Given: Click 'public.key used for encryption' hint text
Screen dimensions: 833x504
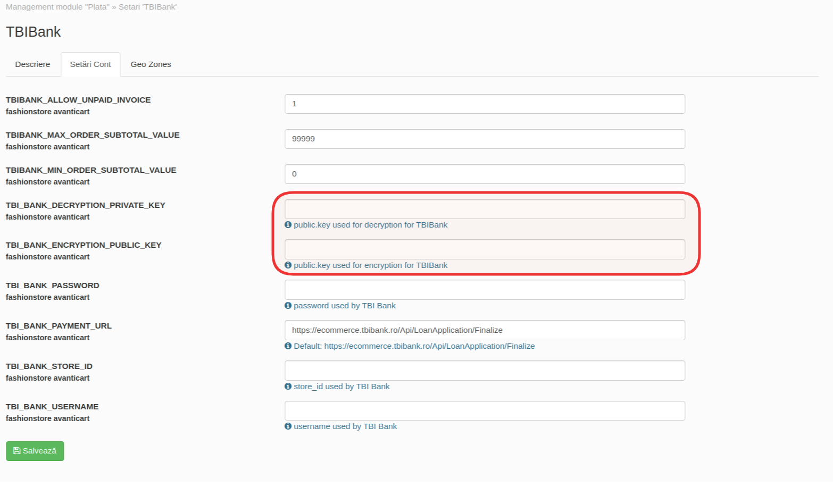Looking at the screenshot, I should pyautogui.click(x=371, y=265).
